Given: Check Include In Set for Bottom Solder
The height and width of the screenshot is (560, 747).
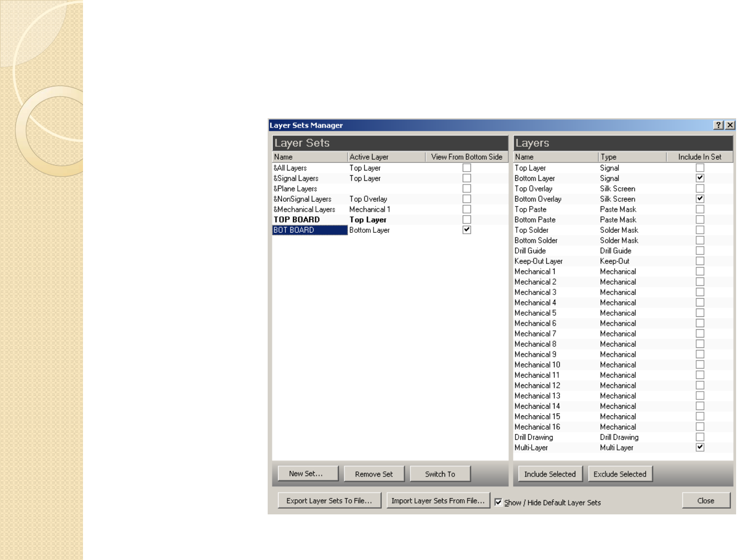Looking at the screenshot, I should point(700,241).
